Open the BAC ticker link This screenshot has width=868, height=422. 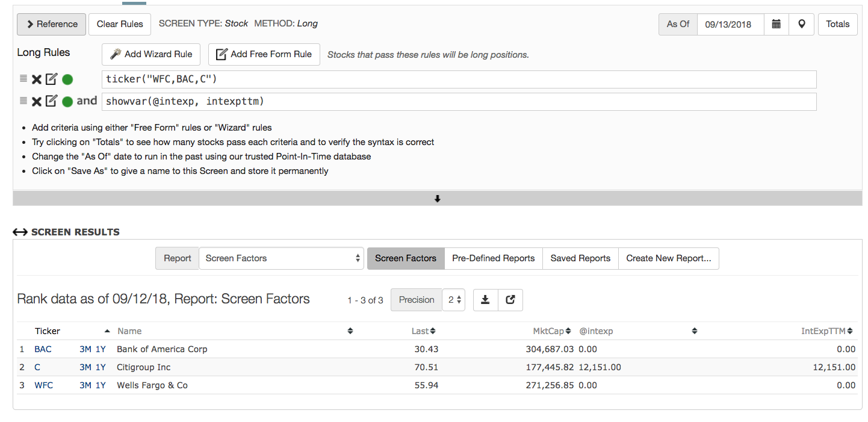point(43,349)
